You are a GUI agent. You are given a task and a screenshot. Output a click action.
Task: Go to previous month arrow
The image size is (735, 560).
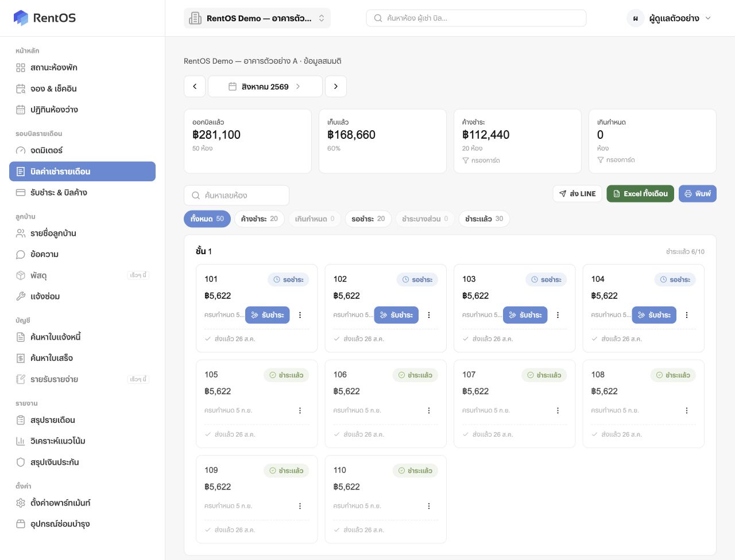point(195,87)
